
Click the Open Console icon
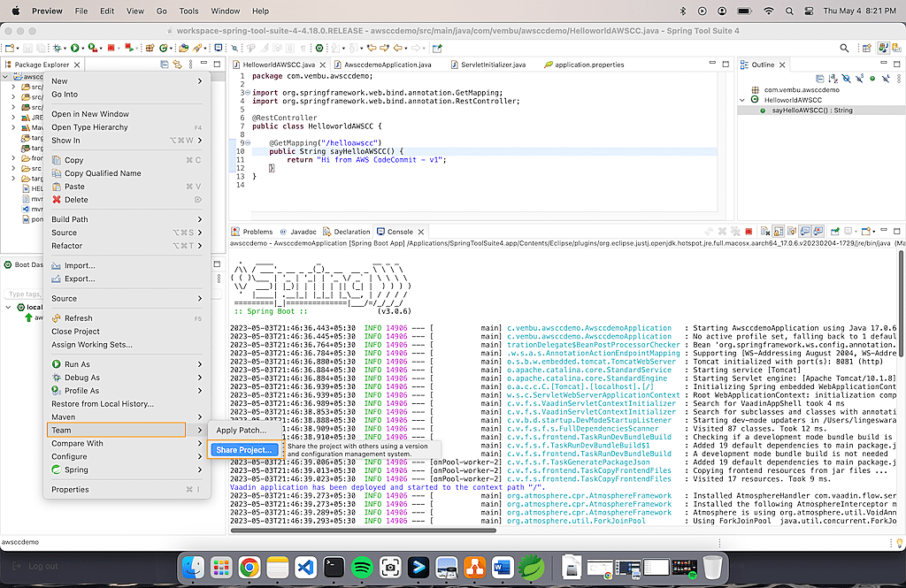[865, 232]
